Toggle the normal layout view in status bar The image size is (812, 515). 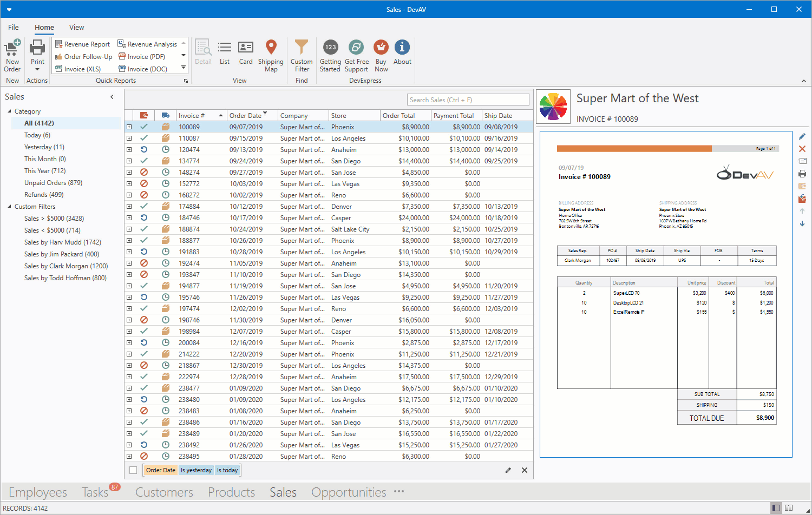776,508
